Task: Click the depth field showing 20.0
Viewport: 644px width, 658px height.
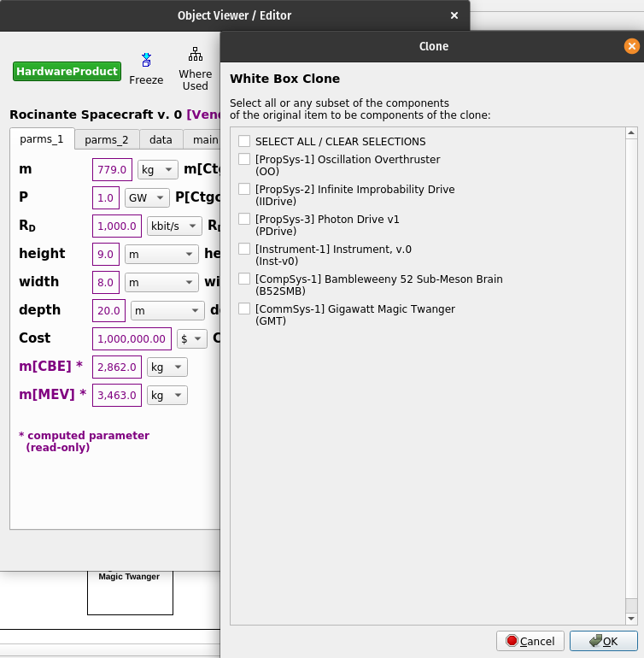Action: click(x=108, y=310)
